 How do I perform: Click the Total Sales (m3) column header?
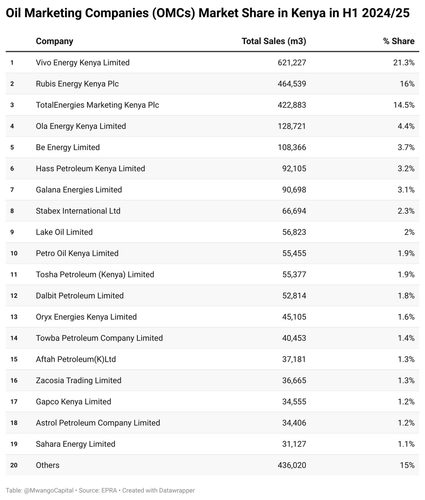(x=274, y=41)
